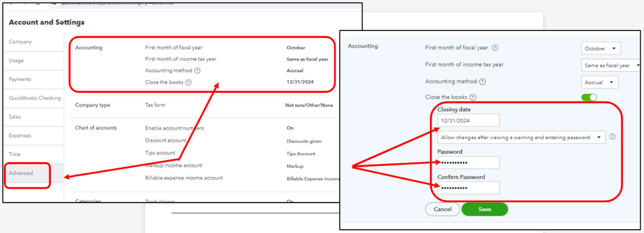The width and height of the screenshot is (644, 233).
Task: Click the Closing date input field
Action: (x=468, y=121)
